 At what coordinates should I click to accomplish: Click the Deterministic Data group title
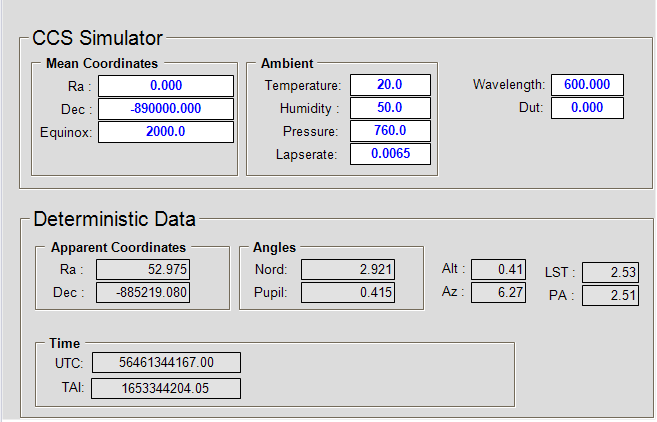coord(115,219)
